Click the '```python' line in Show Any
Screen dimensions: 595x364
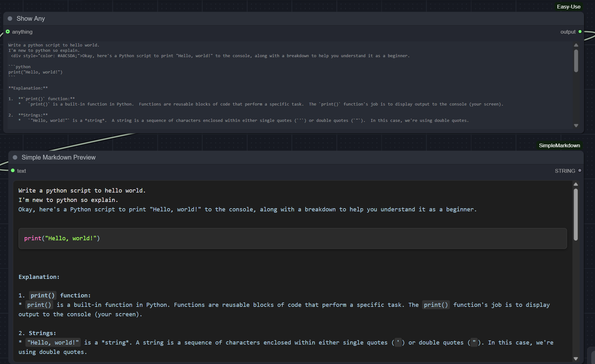pyautogui.click(x=19, y=67)
